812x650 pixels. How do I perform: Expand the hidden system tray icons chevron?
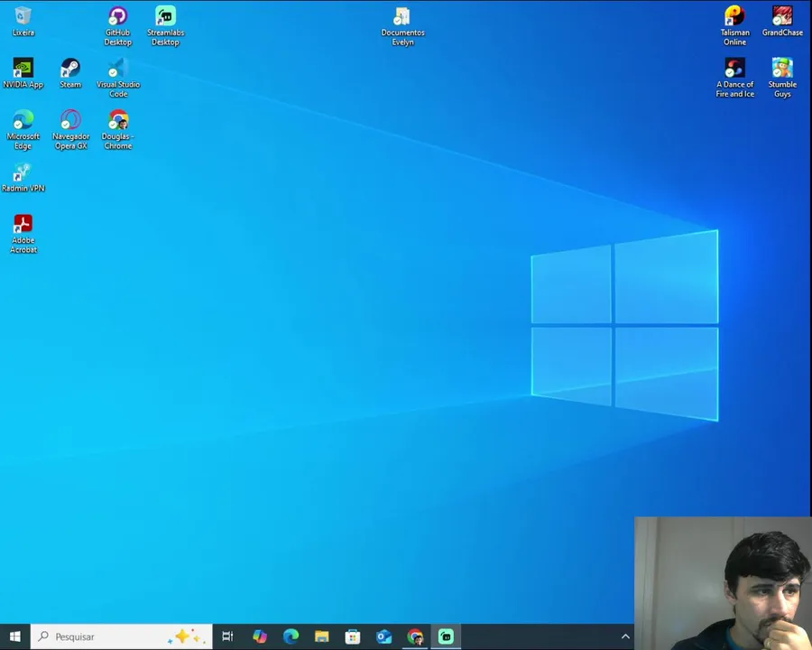(625, 636)
